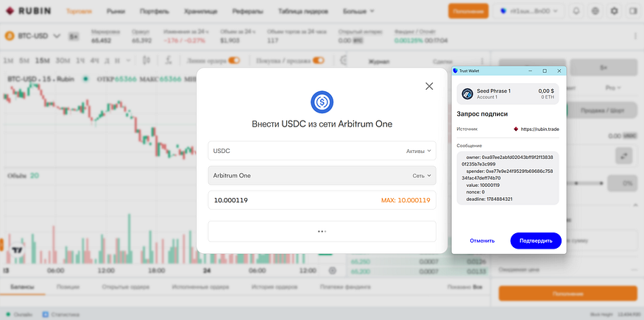
Task: Click the Trust Wallet account avatar
Action: tap(467, 94)
